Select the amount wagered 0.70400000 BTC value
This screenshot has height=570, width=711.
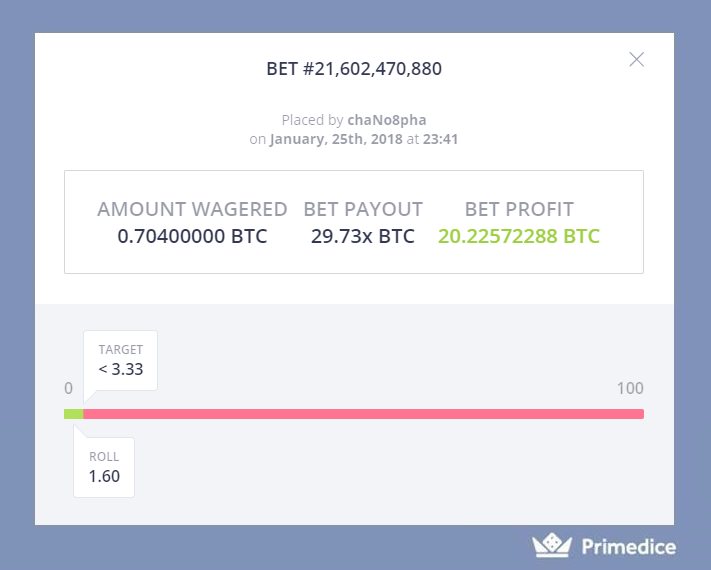(x=192, y=236)
